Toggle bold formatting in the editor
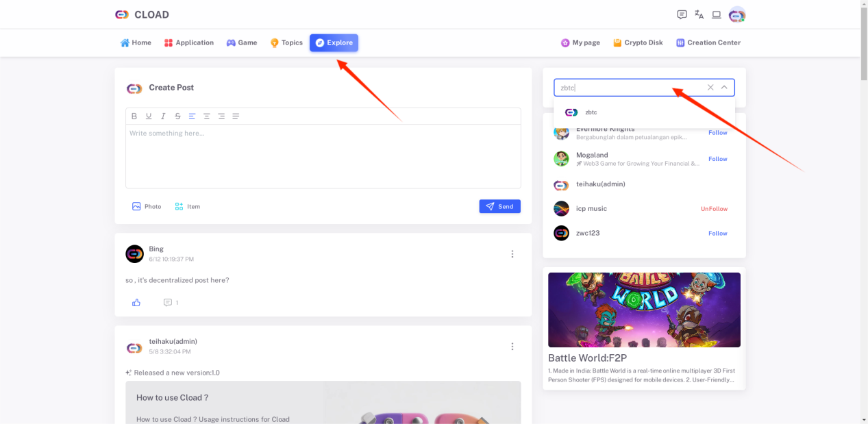The height and width of the screenshot is (424, 868). 134,116
